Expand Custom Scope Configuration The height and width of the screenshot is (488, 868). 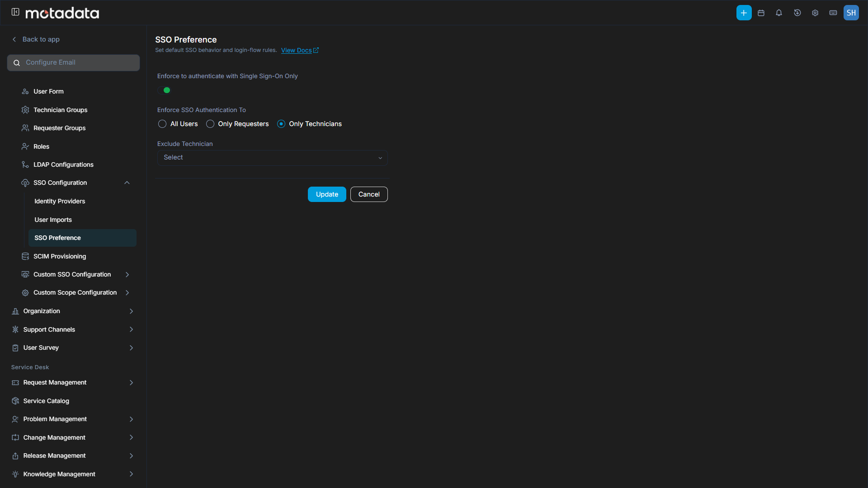127,292
